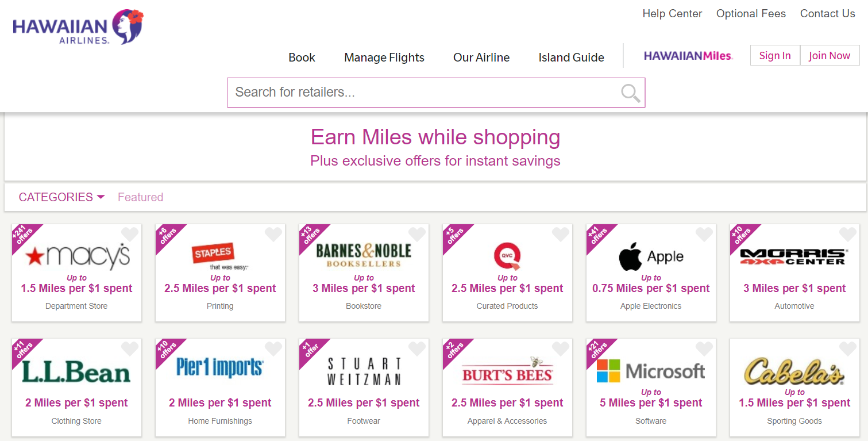The height and width of the screenshot is (441, 868).
Task: Favorite Macy's with the heart icon
Action: 130,234
